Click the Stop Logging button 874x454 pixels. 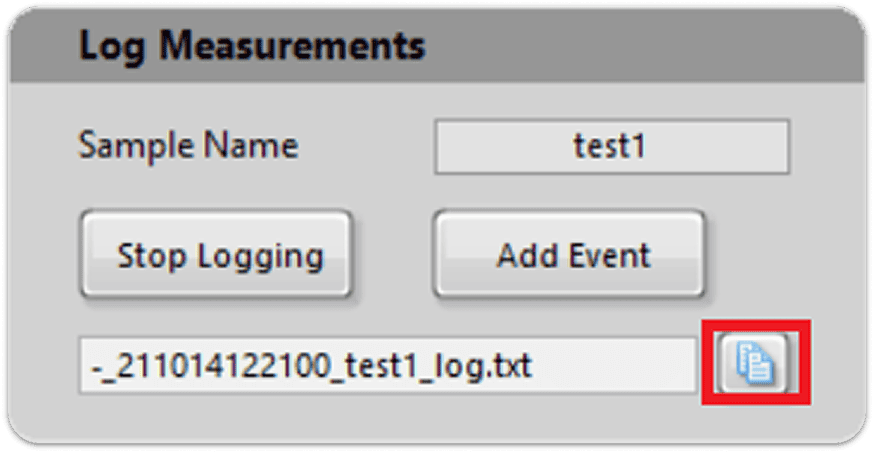(217, 254)
